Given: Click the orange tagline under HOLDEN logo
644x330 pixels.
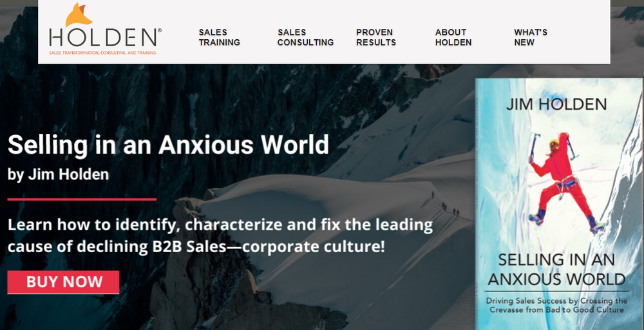Looking at the screenshot, I should click(102, 53).
